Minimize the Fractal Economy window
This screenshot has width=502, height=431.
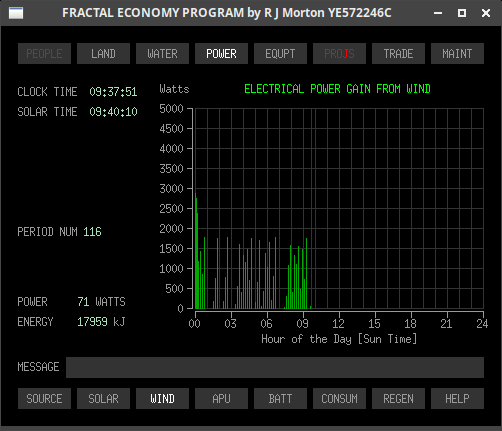pos(438,13)
